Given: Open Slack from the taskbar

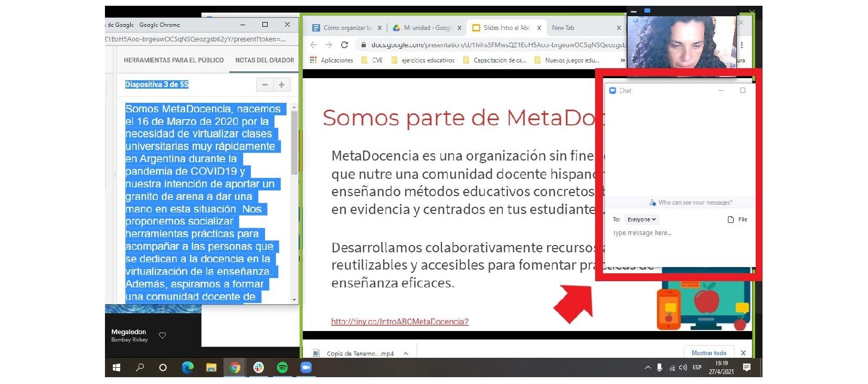Looking at the screenshot, I should tap(259, 368).
